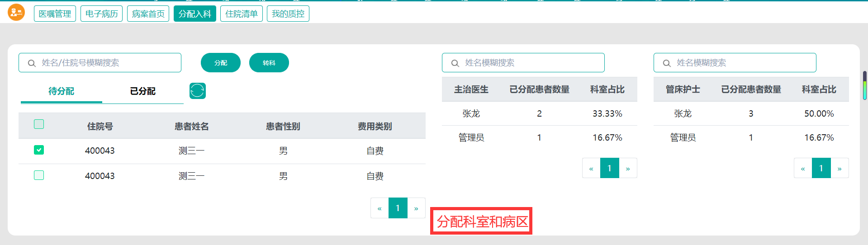Click the 转科 button
The image size is (868, 245).
269,63
